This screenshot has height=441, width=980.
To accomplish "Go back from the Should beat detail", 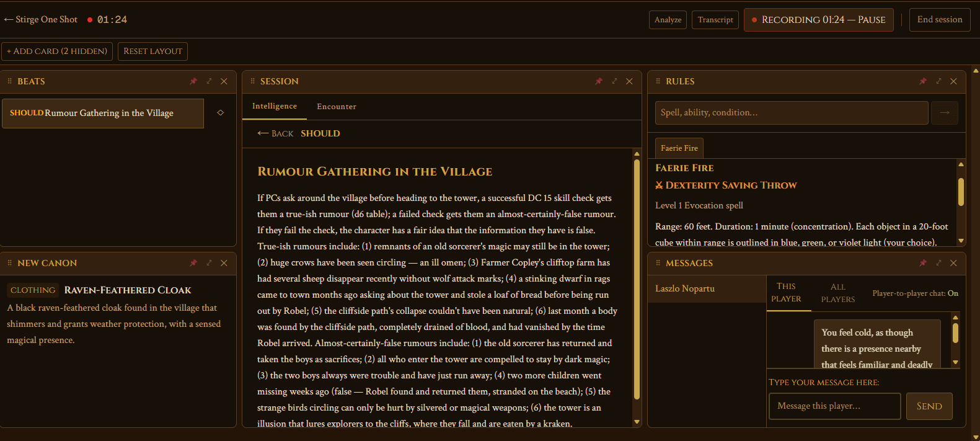I will (x=275, y=133).
